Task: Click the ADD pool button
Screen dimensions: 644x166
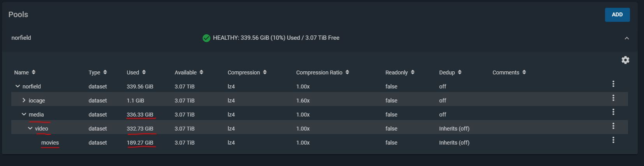Action: (x=617, y=14)
